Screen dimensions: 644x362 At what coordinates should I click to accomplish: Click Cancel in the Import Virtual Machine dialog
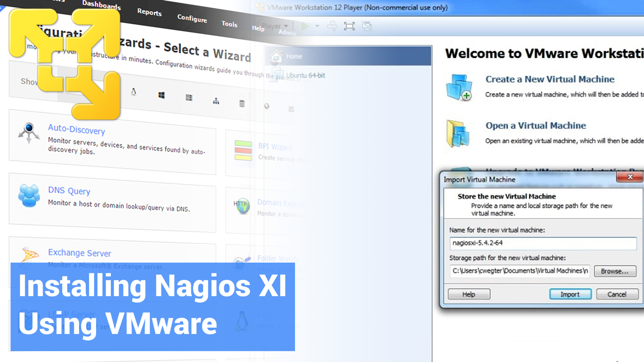617,294
